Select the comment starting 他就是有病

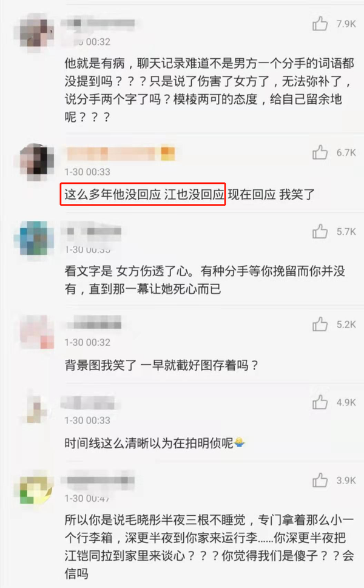click(x=209, y=90)
